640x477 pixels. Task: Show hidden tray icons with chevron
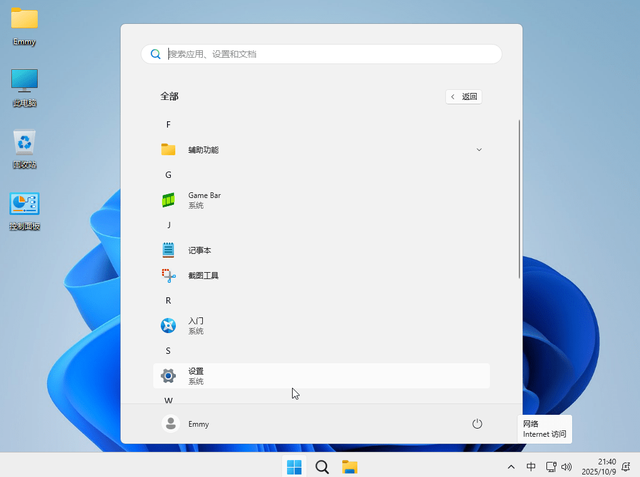511,467
